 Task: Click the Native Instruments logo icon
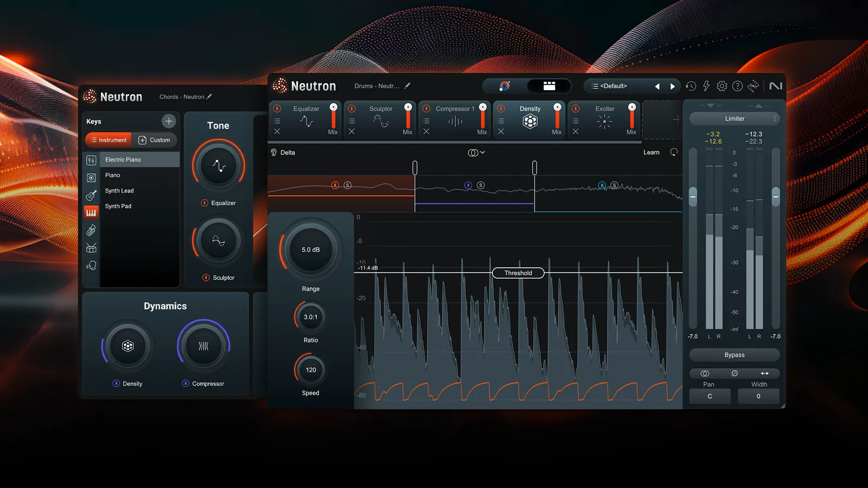coord(776,86)
